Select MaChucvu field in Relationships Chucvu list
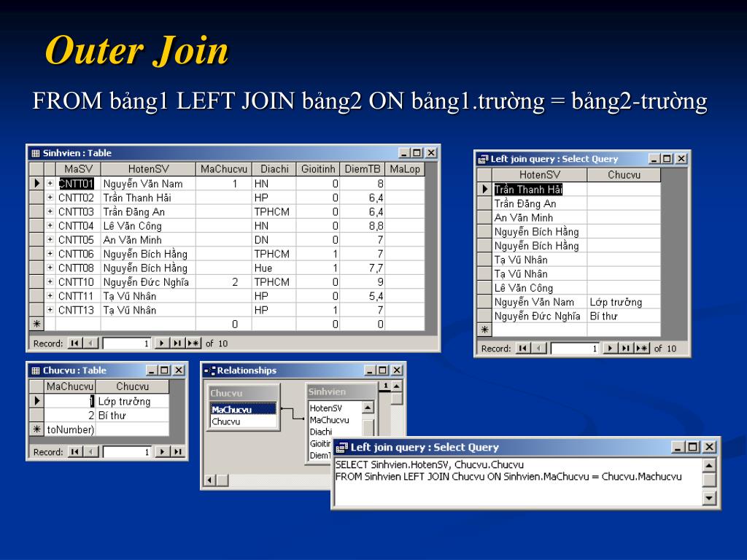 point(243,410)
